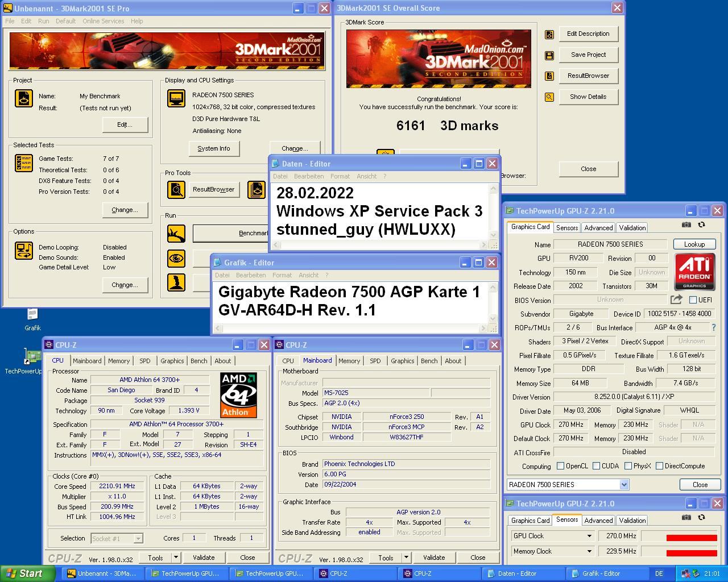Click the AMD Athlon 64 logo in CPU-Z
728x582 pixels.
tap(238, 395)
